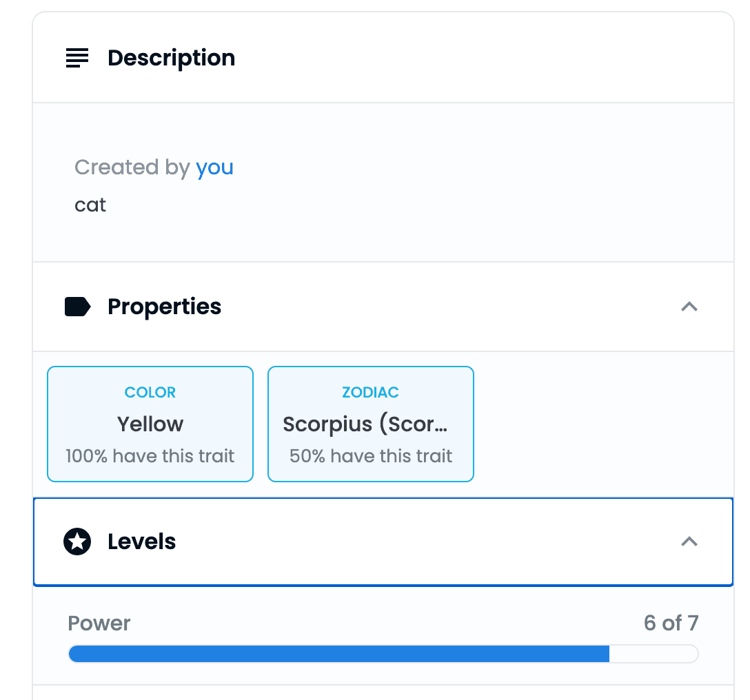Click the 'Created by' text
This screenshot has width=750, height=700.
pyautogui.click(x=132, y=167)
